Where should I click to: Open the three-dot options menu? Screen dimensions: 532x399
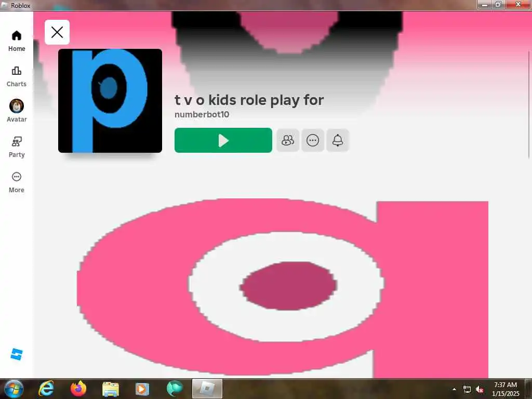(x=312, y=140)
